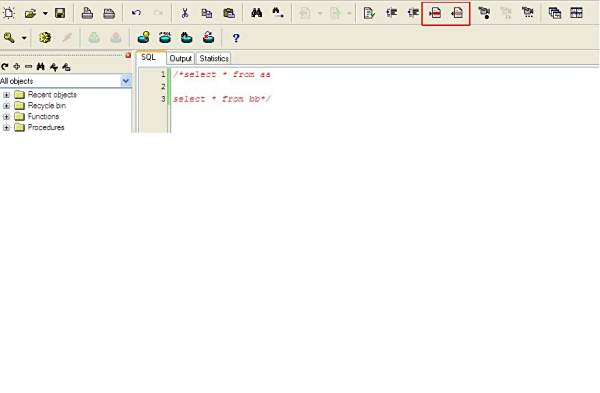600x393 pixels.
Task: Click the Uncomment selection icon
Action: pyautogui.click(x=457, y=13)
